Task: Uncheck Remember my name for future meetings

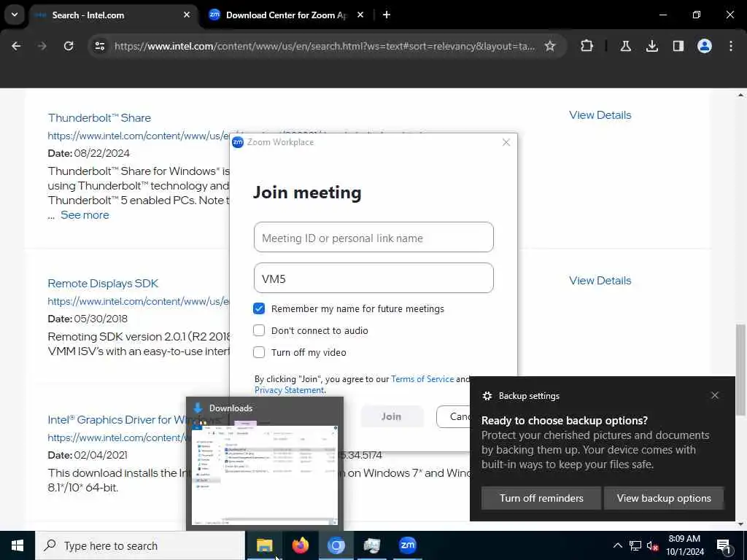Action: (259, 308)
